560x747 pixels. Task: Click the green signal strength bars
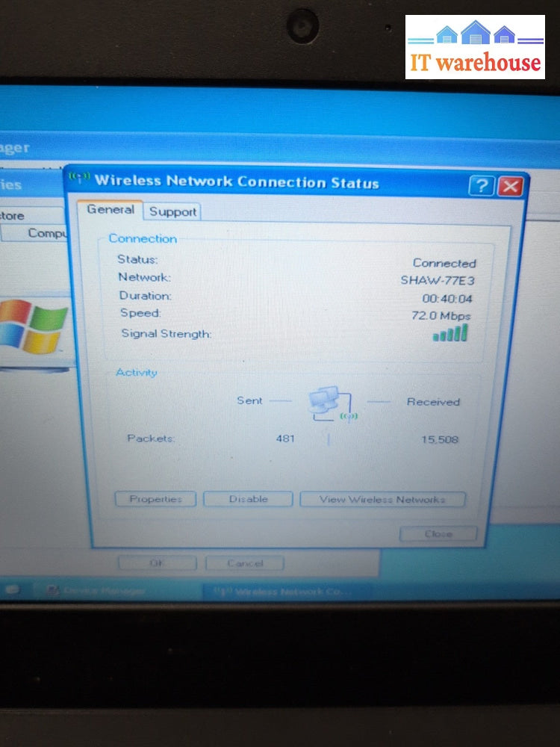(x=450, y=333)
